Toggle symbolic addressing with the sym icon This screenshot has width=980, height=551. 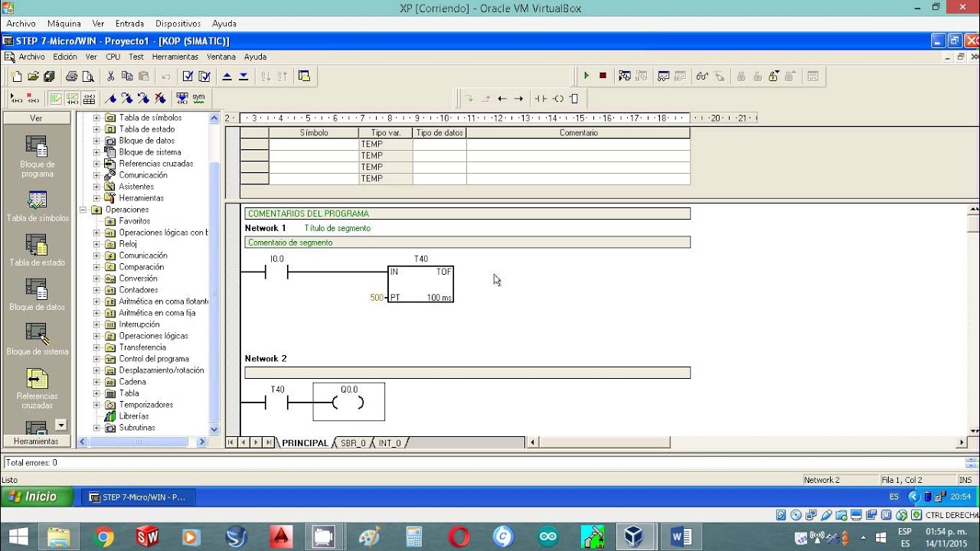tap(198, 98)
